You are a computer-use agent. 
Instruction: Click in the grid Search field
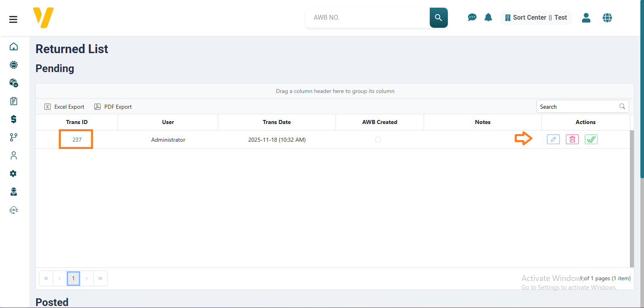(578, 107)
